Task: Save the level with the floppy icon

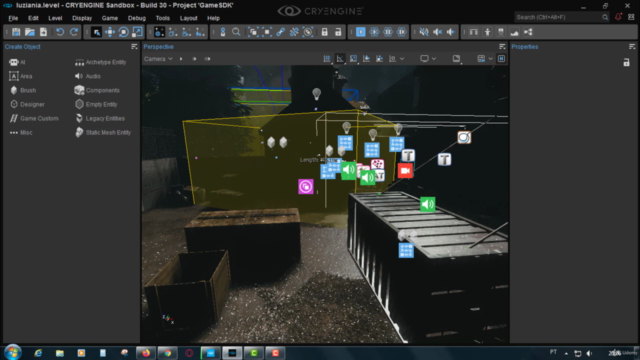Action: click(x=16, y=32)
